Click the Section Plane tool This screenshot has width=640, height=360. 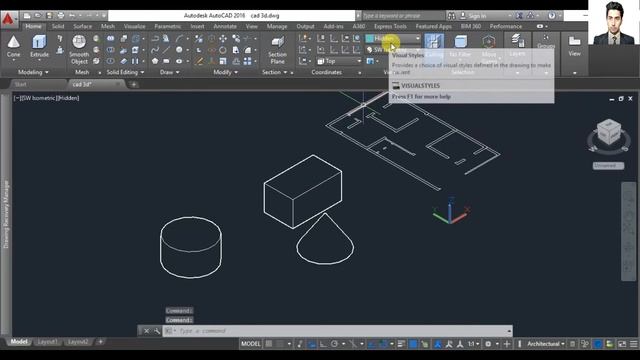tap(277, 50)
